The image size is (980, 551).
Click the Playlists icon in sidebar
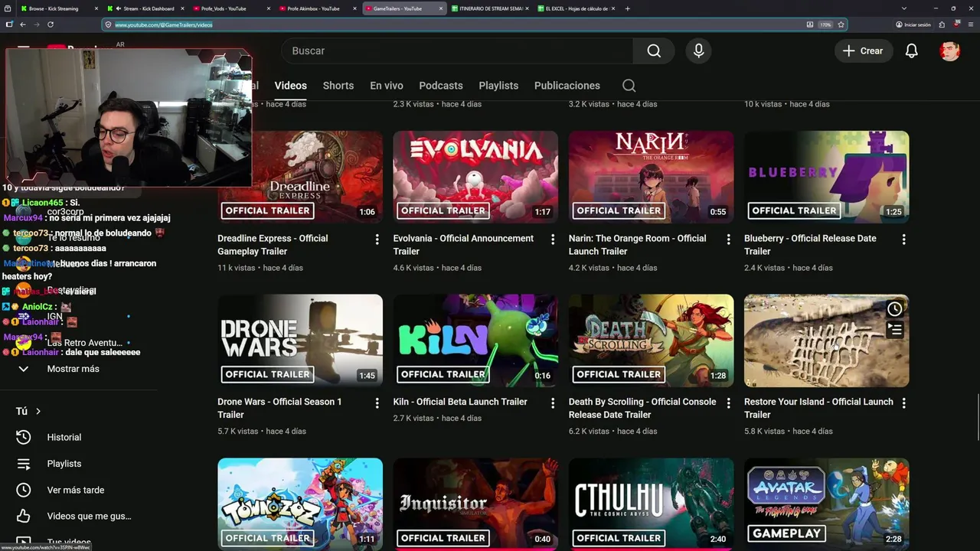point(24,464)
